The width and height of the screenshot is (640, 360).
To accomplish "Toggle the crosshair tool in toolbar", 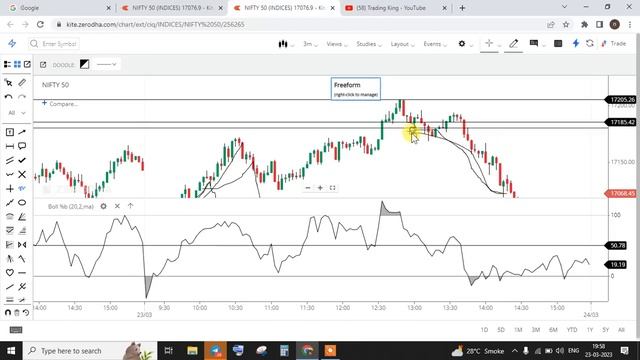I will click(489, 43).
